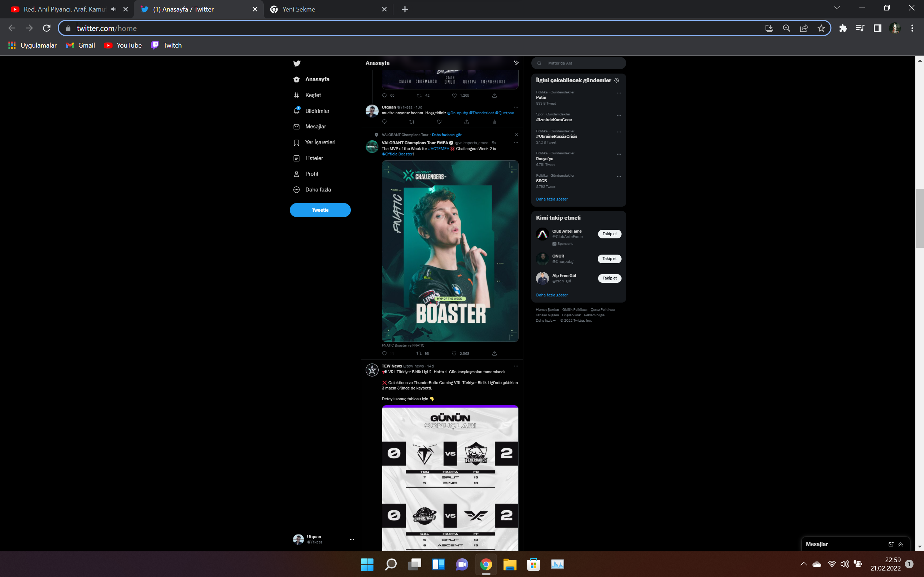Follow ONUR with Takip et
The width and height of the screenshot is (924, 577).
click(x=609, y=259)
